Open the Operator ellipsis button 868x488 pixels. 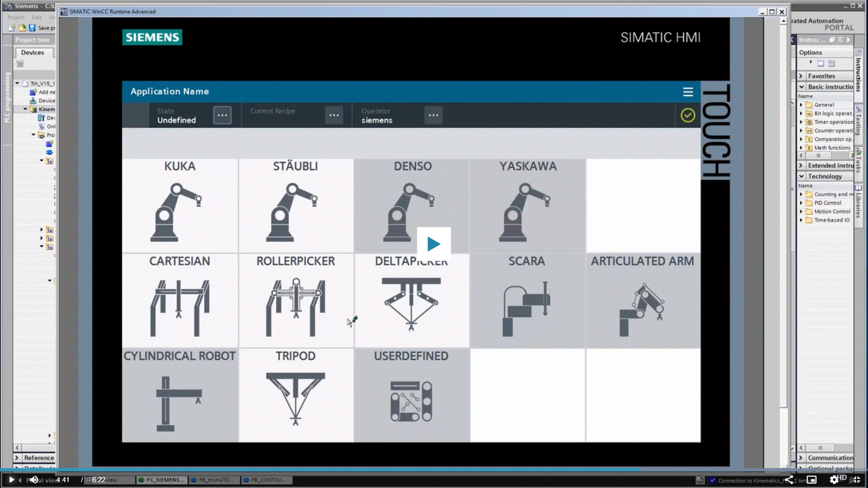tap(433, 115)
